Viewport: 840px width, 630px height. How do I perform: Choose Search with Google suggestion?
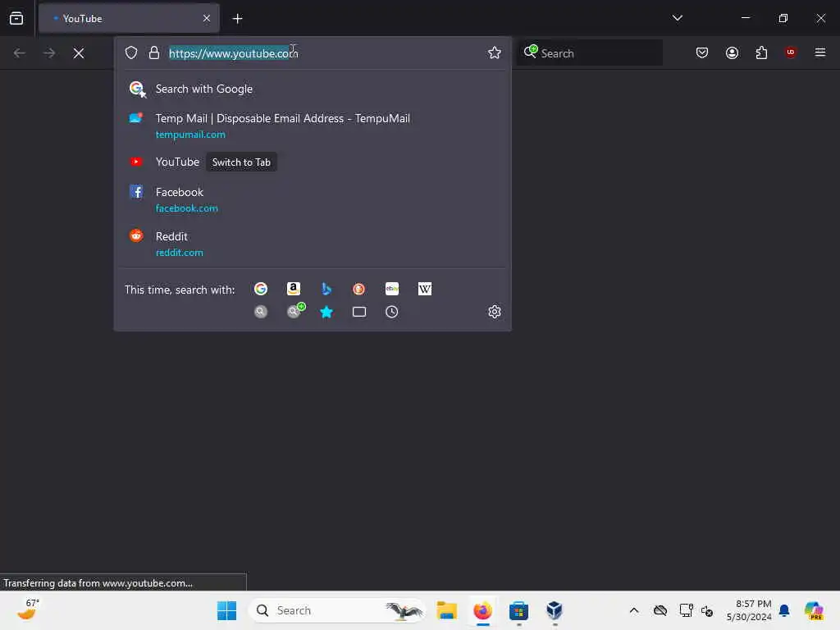click(313, 89)
